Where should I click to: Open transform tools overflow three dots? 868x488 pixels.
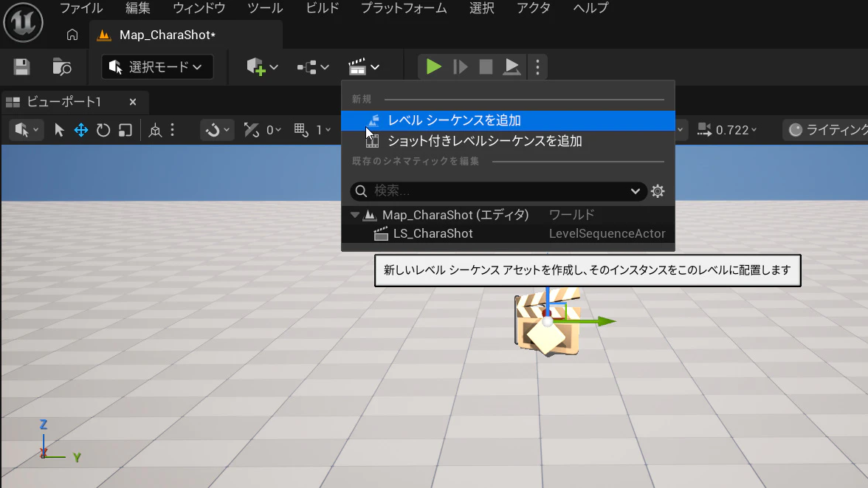point(173,130)
